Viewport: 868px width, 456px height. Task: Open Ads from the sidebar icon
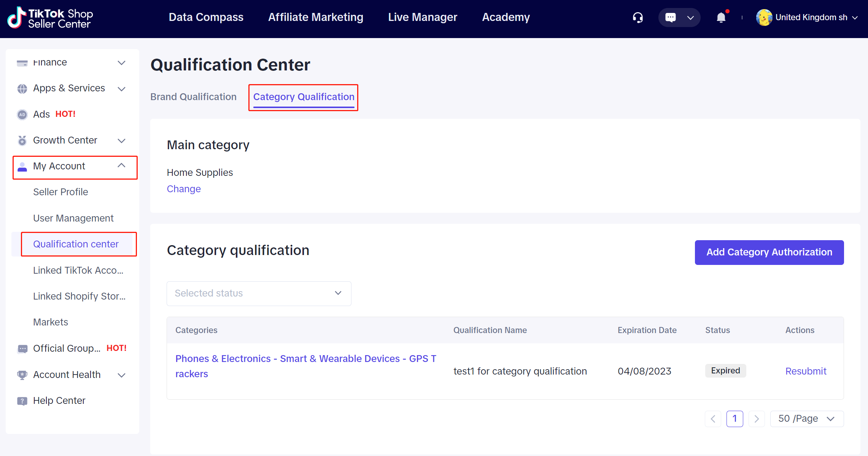click(22, 114)
